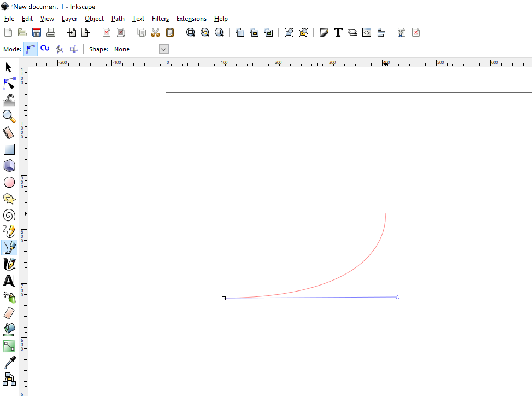Select the 3D Box tool
Screen dimensions: 532x396
(9, 166)
